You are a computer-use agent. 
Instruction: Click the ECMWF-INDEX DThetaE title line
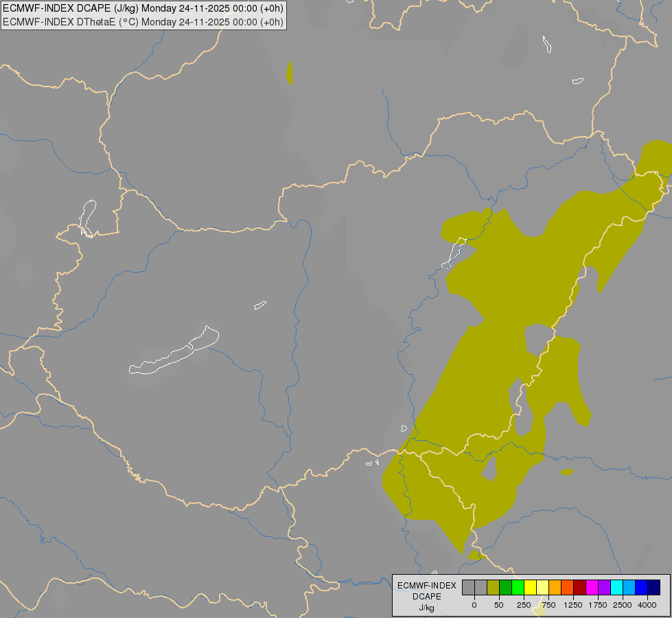(x=143, y=22)
